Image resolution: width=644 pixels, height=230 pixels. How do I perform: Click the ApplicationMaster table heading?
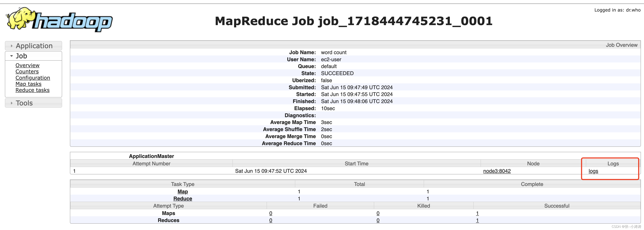pos(151,156)
